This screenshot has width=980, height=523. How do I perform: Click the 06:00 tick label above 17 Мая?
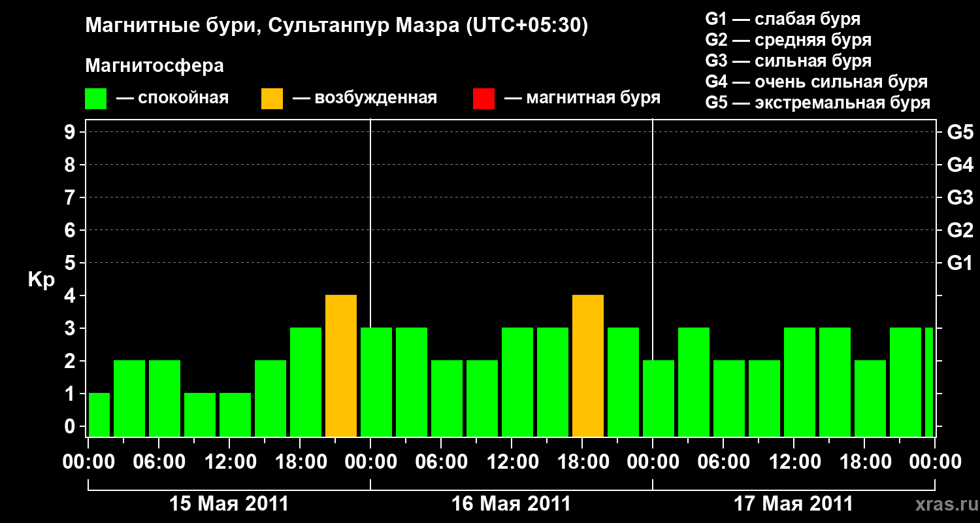723,462
